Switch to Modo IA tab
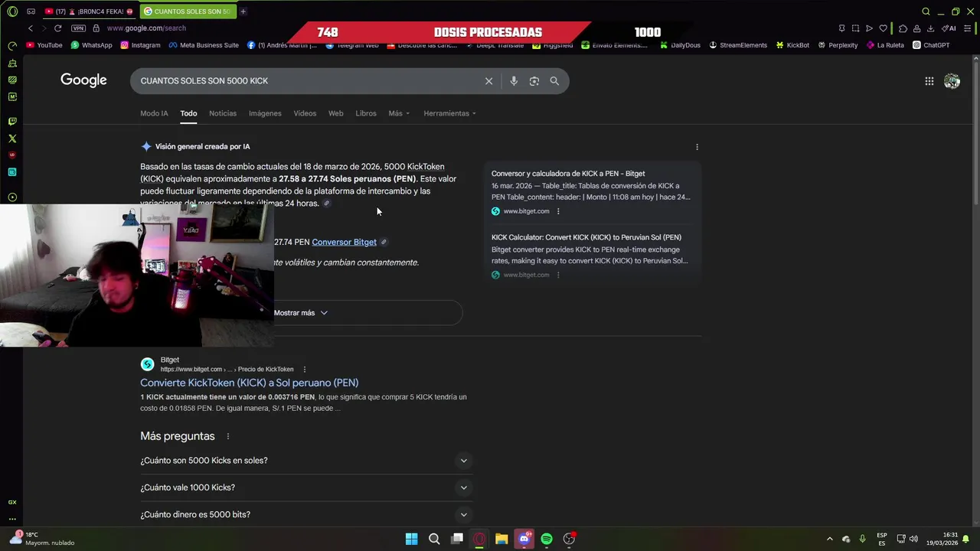This screenshot has height=551, width=980. click(x=154, y=113)
